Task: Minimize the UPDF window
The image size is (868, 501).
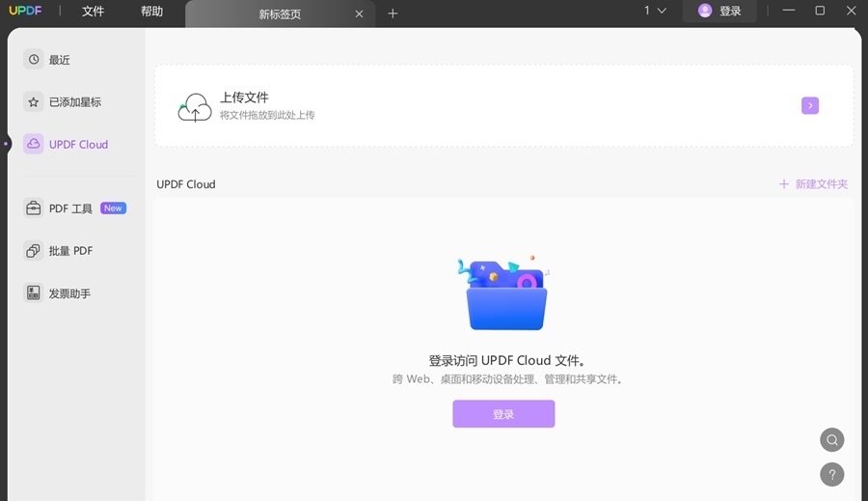Action: [789, 11]
